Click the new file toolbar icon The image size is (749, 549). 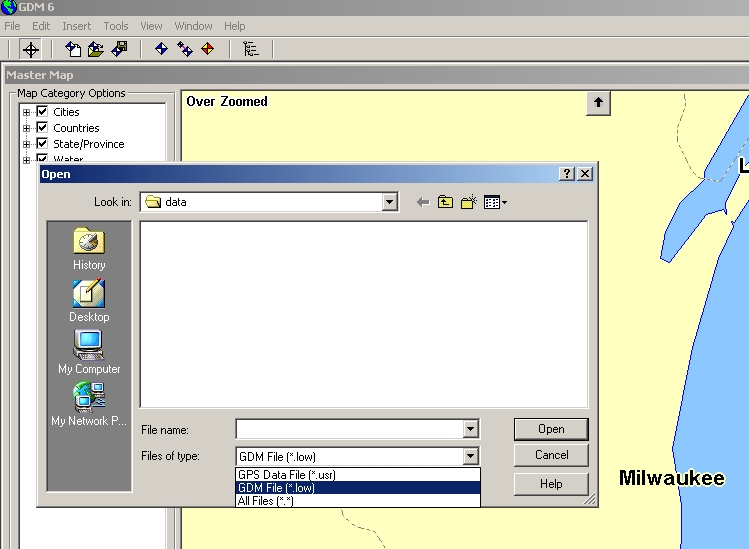(74, 49)
